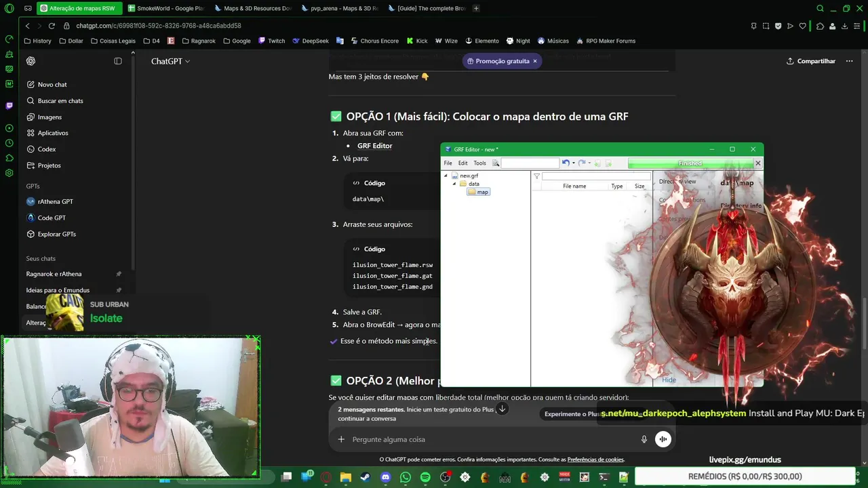Sort by the Type column header

[616, 186]
